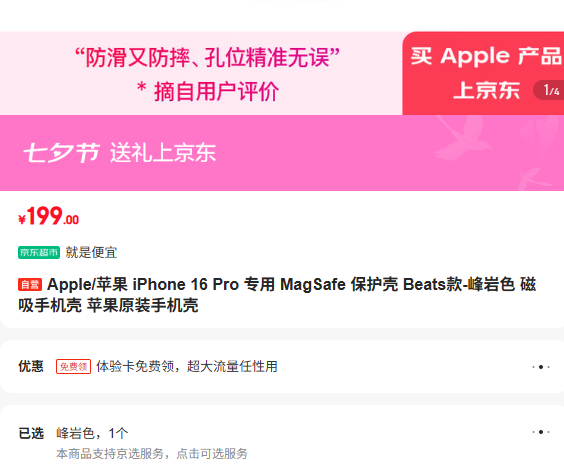
Task: Click the ¥ currency symbol
Action: coord(22,219)
